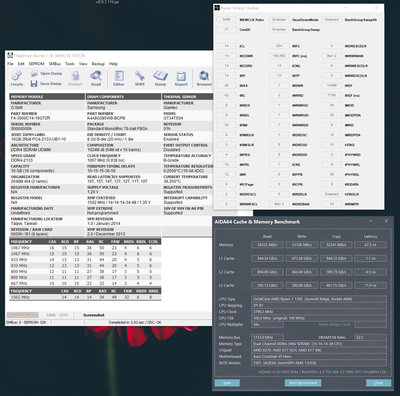Open the EEPROM menu
Image resolution: width=400 pixels, height=396 pixels.
pyautogui.click(x=36, y=64)
